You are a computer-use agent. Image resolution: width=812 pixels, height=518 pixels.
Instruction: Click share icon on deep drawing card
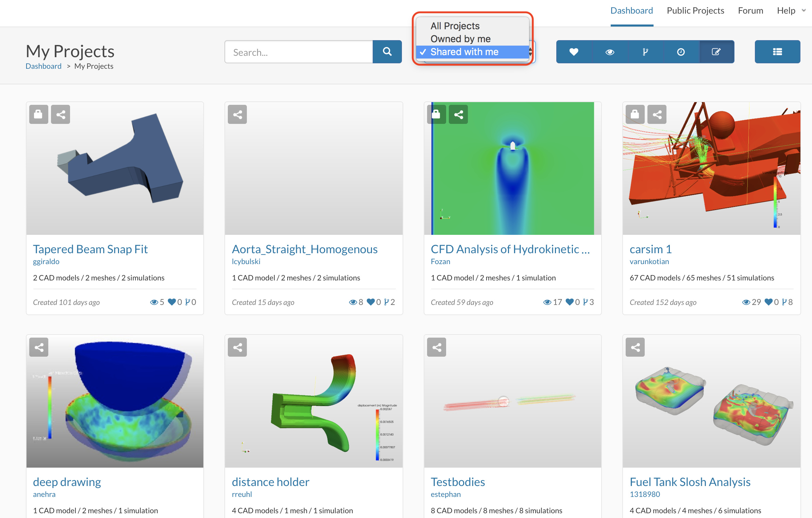coord(39,347)
